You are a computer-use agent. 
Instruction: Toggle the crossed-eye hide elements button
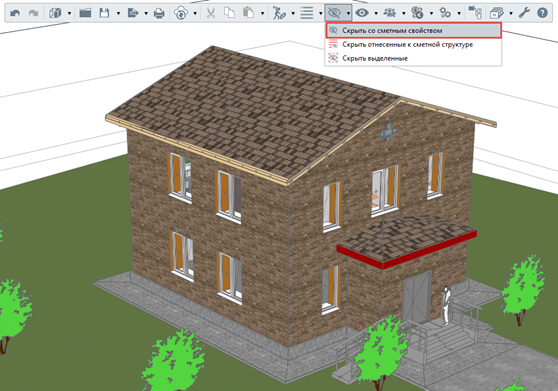[x=334, y=13]
